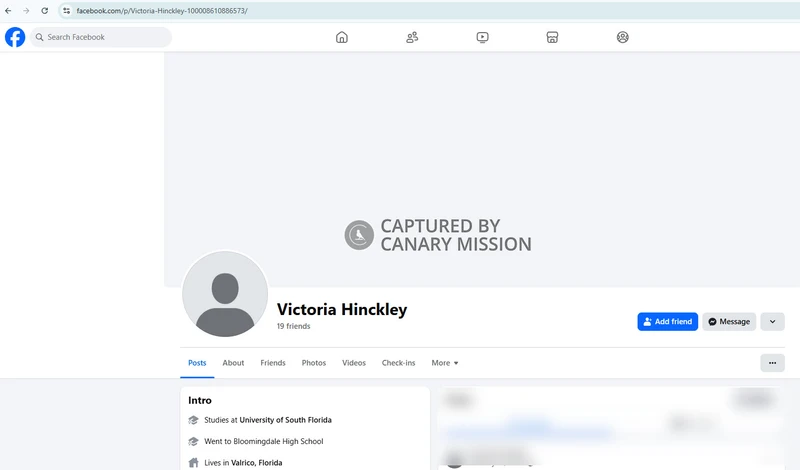Click the University of South Florida education icon

pos(193,420)
